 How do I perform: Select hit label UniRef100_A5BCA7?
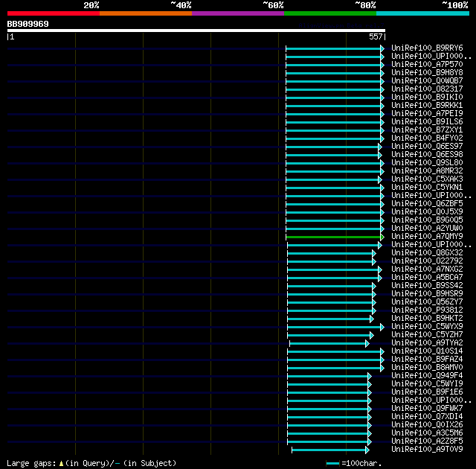(x=427, y=278)
